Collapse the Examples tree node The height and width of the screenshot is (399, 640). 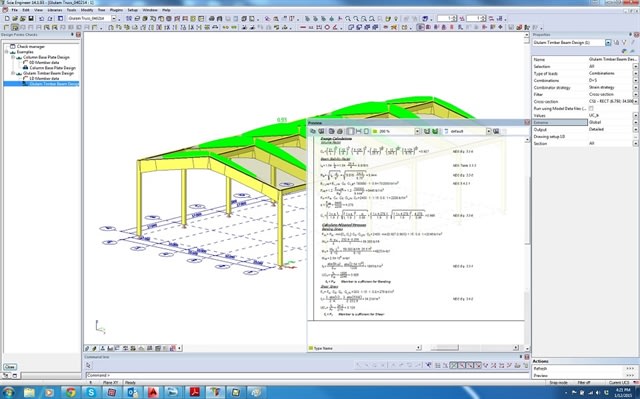coord(7,52)
